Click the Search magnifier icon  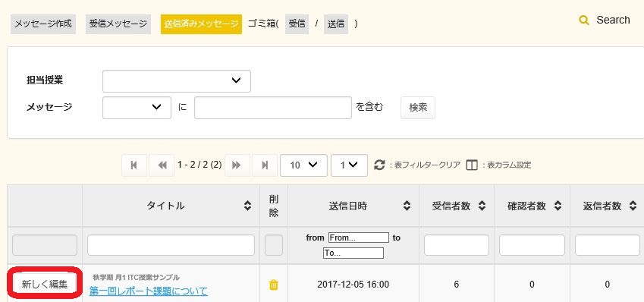[x=583, y=20]
